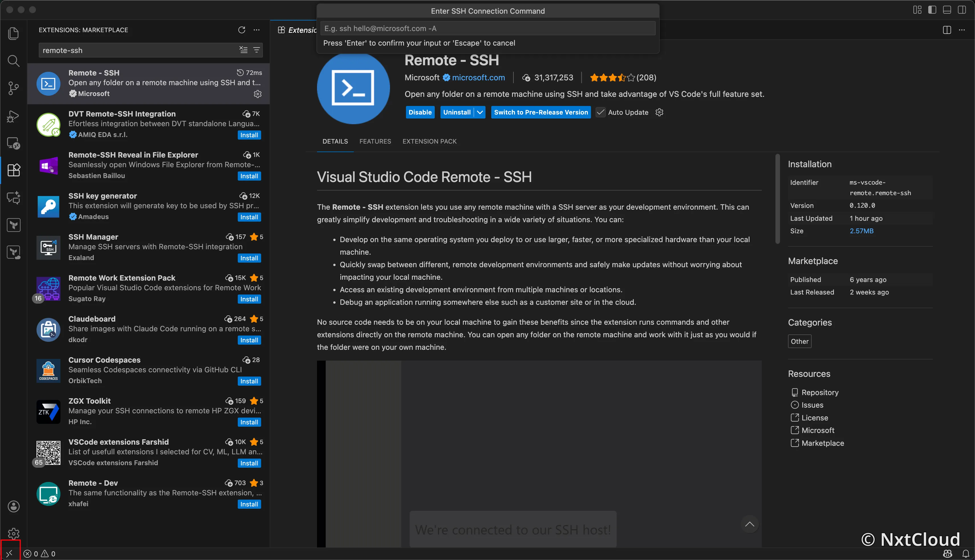Expand the Uninstall dropdown arrow
This screenshot has height=560, width=975.
coord(480,112)
